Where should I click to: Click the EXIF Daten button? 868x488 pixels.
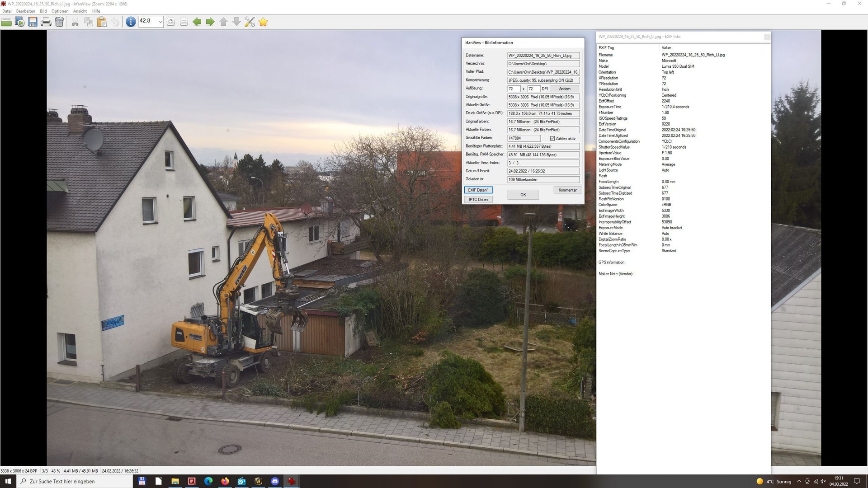[x=478, y=190]
